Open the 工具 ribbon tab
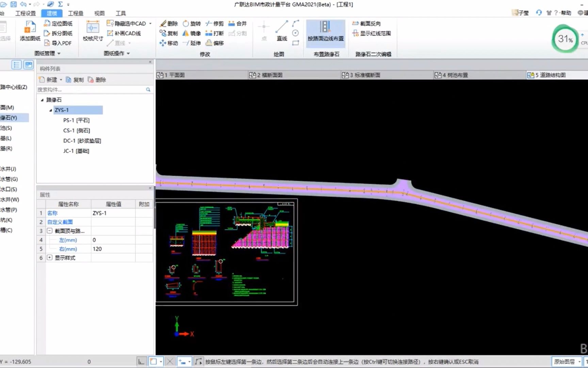 [120, 13]
